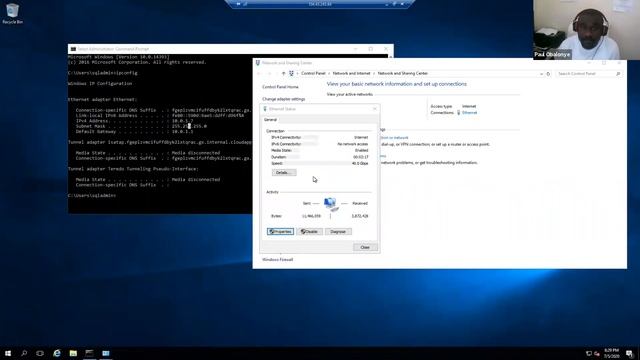Screen dimensions: 640x360
Task: Click Up arrow in Network and Sharing Center
Action: pyautogui.click(x=283, y=73)
